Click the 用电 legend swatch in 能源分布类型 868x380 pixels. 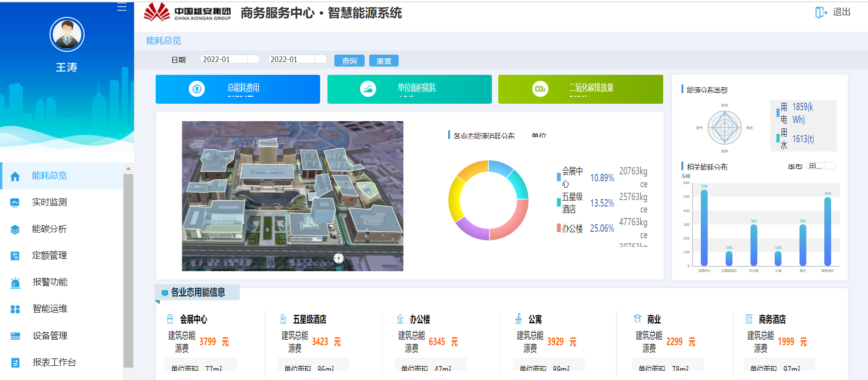point(778,112)
